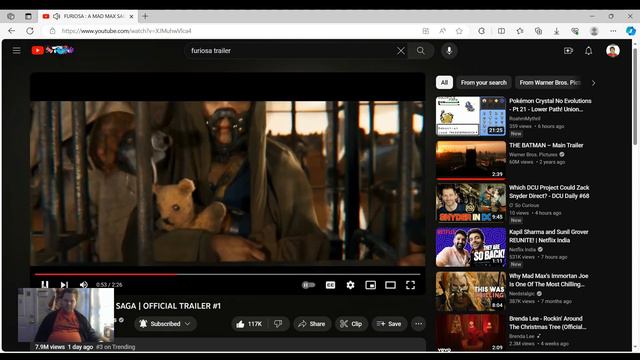Viewport: 640px width, 360px height.
Task: Select From your search chip
Action: coord(483,82)
